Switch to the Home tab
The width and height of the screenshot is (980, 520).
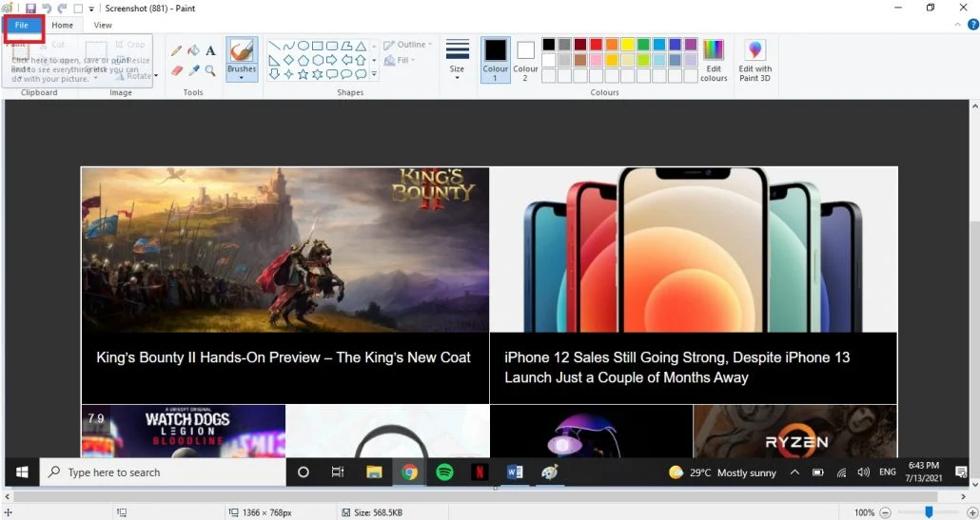(62, 25)
